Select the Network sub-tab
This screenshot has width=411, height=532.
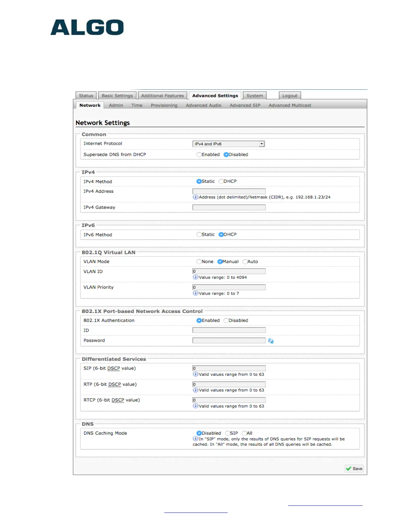point(90,105)
